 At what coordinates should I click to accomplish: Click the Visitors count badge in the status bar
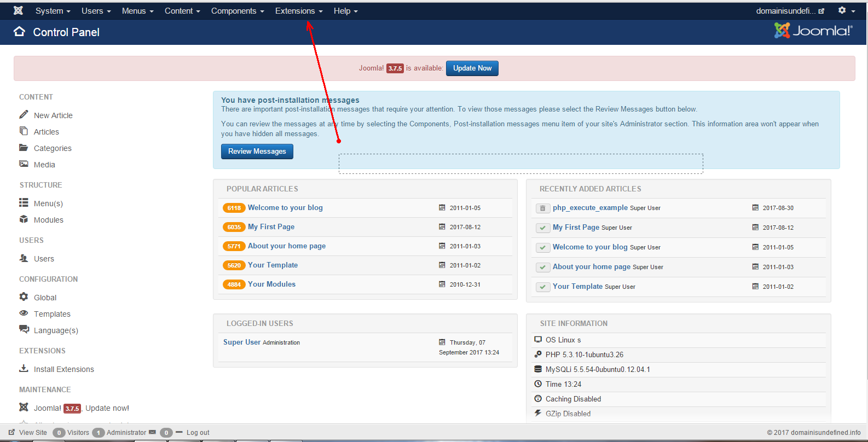(59, 433)
